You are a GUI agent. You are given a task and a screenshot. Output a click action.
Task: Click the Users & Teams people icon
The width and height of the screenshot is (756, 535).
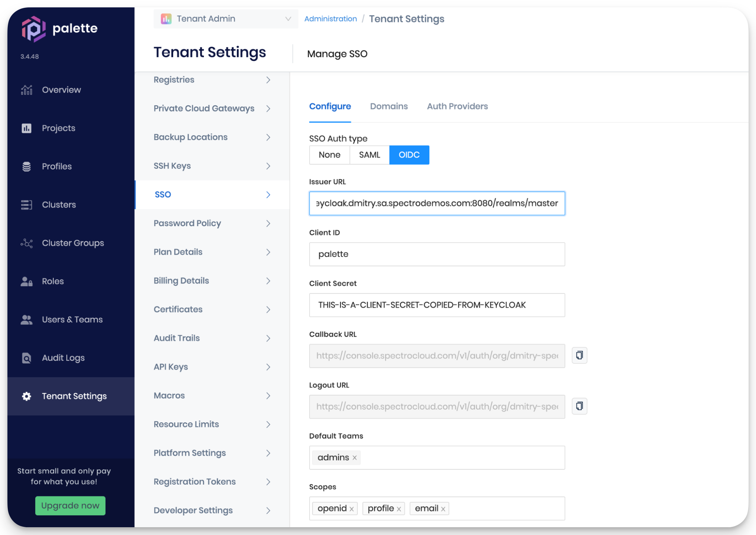pyautogui.click(x=27, y=320)
